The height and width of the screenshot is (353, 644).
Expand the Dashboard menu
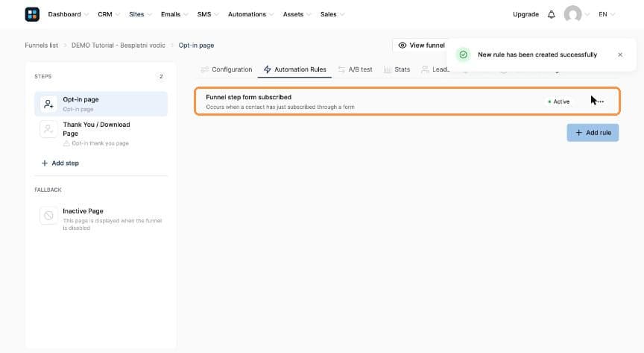click(x=68, y=14)
